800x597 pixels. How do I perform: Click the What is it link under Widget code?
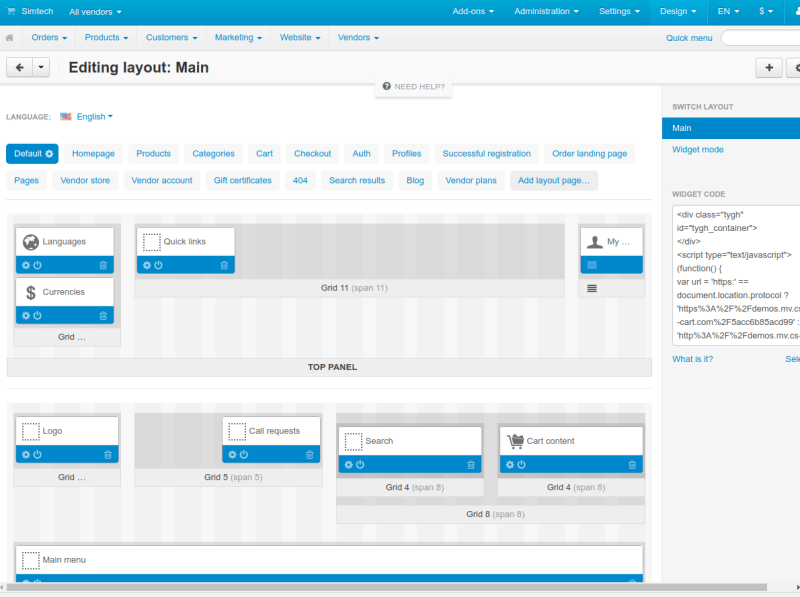pyautogui.click(x=692, y=358)
